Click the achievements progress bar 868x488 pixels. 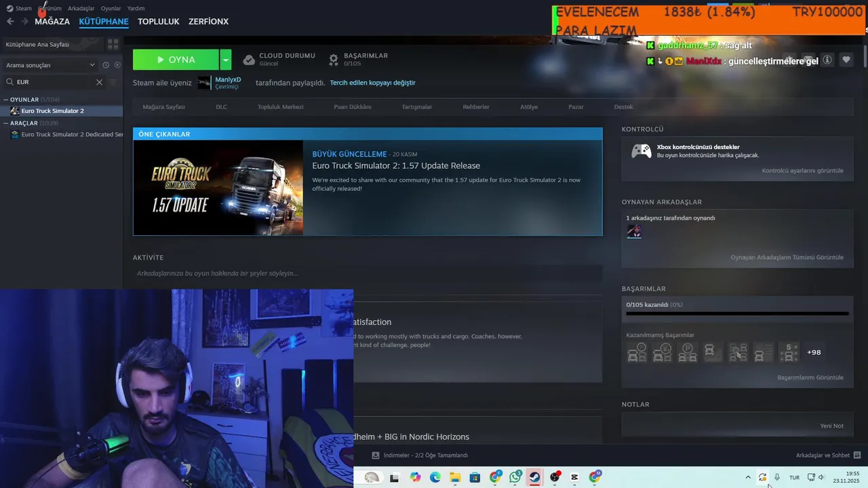pos(737,313)
